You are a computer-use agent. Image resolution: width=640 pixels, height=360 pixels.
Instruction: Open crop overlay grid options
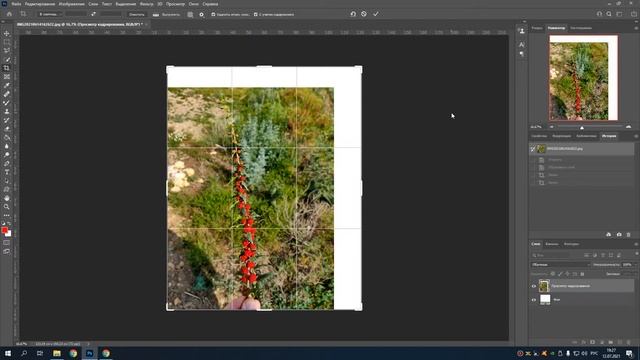click(x=190, y=14)
